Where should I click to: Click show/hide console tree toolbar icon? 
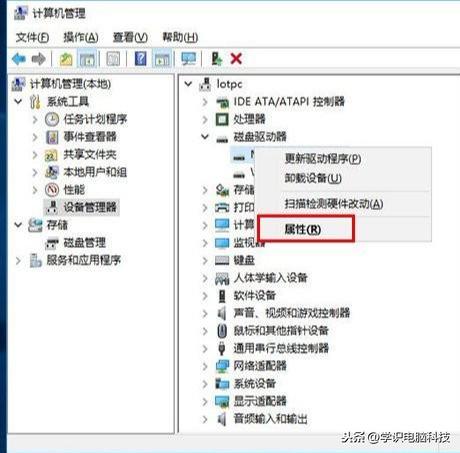[87, 59]
